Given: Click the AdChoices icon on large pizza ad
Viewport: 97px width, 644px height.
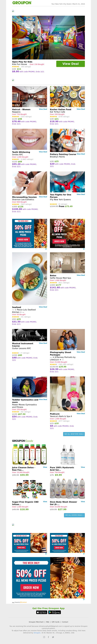Looking at the screenshot, I should tap(84, 599).
